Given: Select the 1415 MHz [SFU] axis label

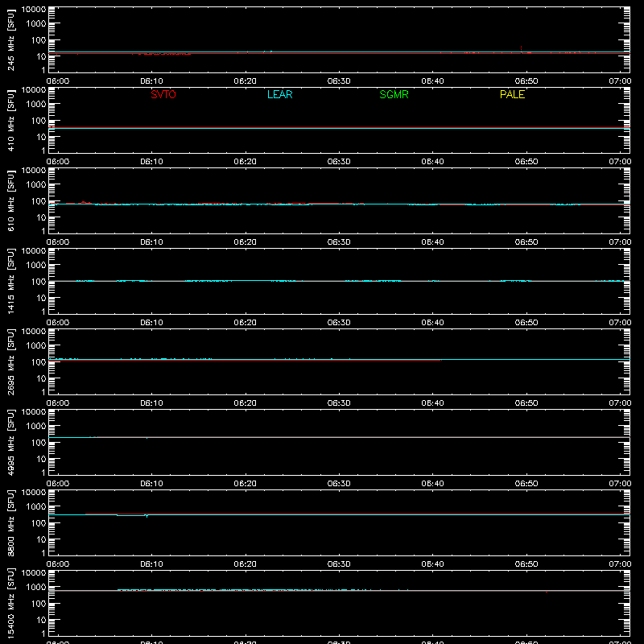Looking at the screenshot, I should click(10, 281).
